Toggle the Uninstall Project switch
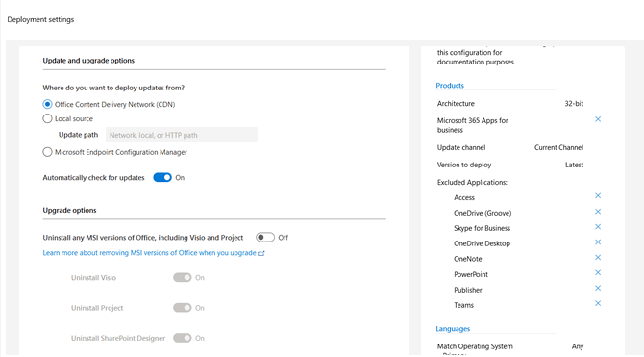This screenshot has height=357, width=644. pos(183,308)
